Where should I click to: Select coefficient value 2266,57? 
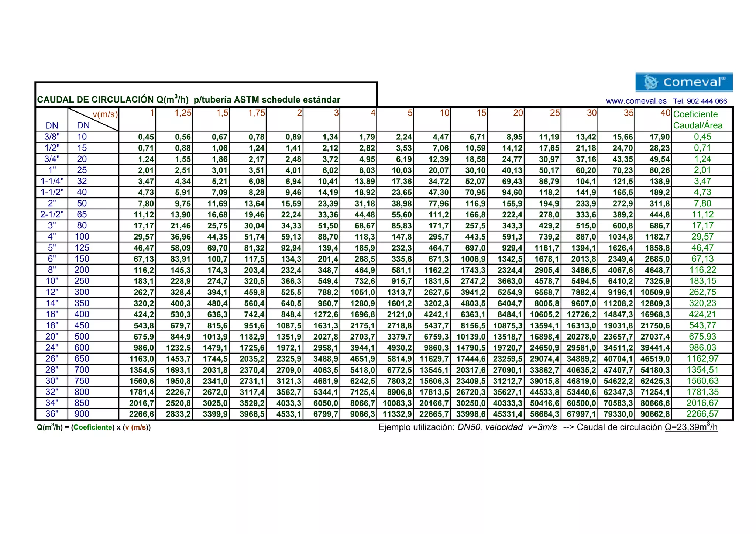(x=702, y=414)
